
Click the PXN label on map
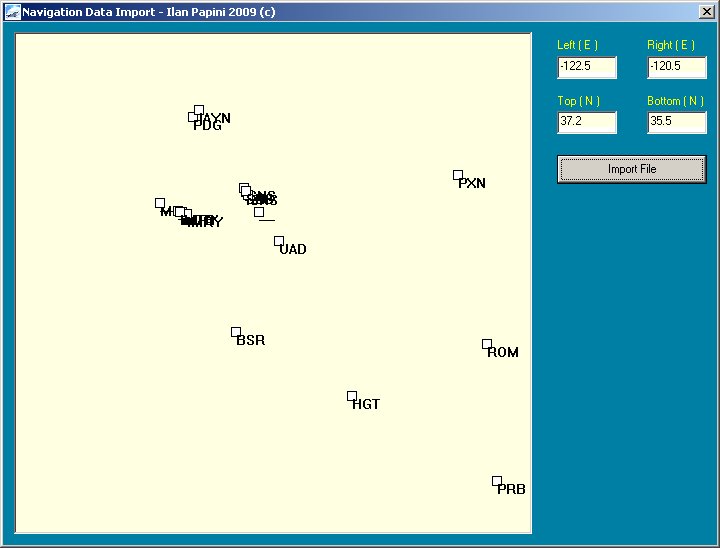click(472, 183)
